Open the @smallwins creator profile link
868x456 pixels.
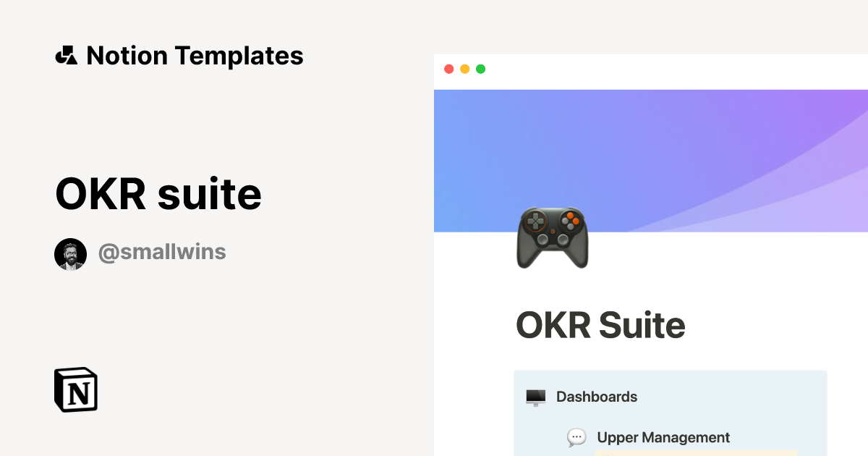click(162, 252)
